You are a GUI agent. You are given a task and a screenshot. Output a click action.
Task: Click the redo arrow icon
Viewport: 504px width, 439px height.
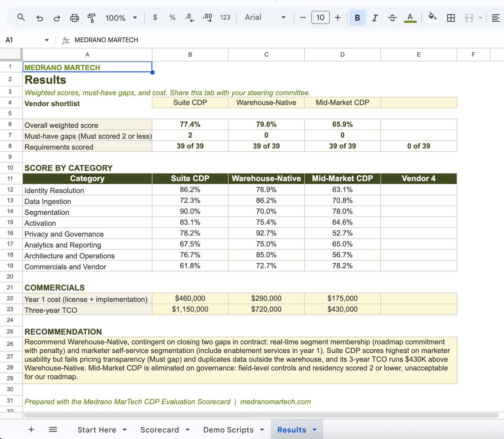tap(57, 17)
